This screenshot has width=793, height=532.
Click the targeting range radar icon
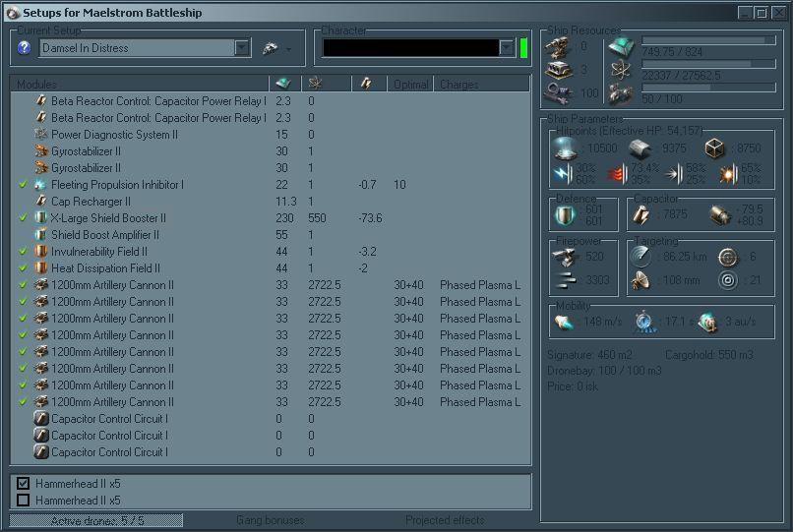(640, 257)
